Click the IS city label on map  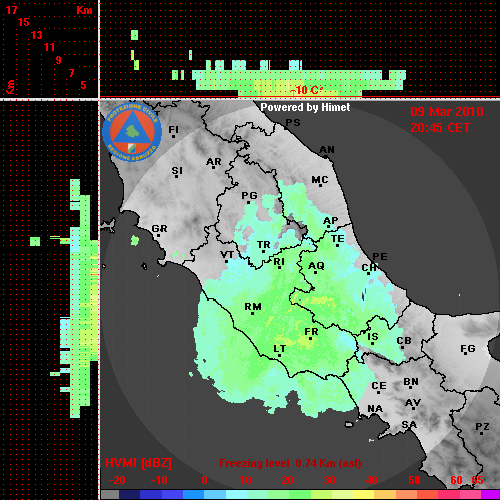pyautogui.click(x=372, y=337)
